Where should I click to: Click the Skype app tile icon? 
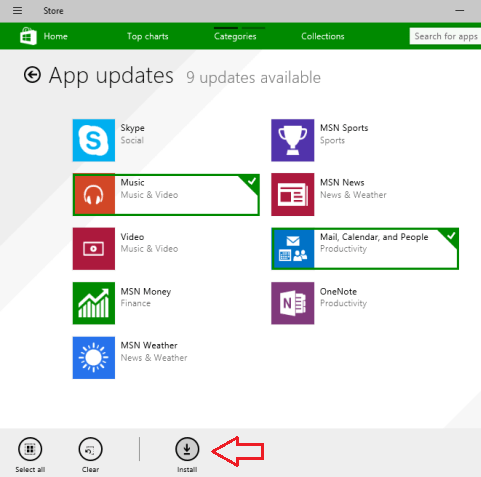[94, 140]
